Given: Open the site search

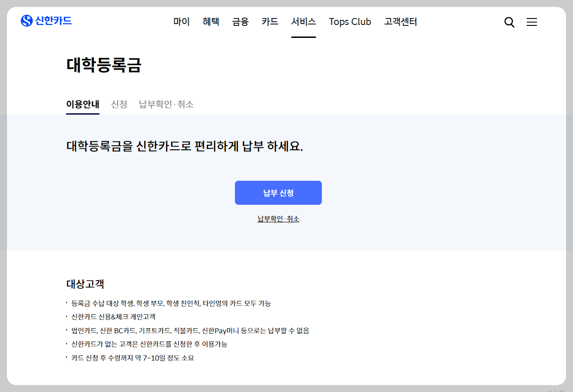Looking at the screenshot, I should 509,22.
